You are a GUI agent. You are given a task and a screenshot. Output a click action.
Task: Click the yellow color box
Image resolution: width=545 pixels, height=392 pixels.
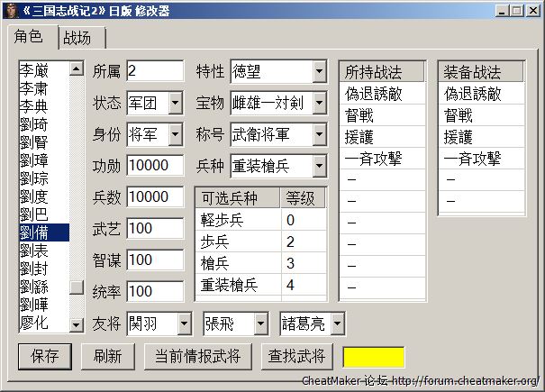pyautogui.click(x=373, y=356)
